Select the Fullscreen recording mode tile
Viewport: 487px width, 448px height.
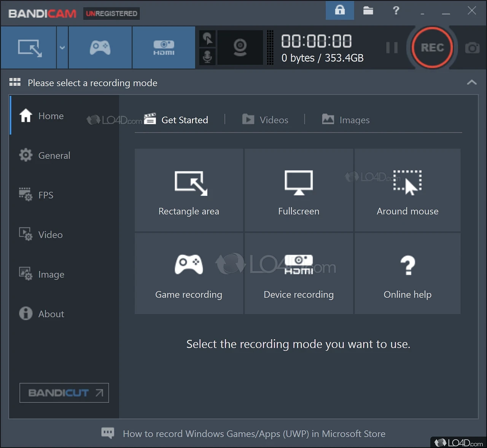[298, 190]
